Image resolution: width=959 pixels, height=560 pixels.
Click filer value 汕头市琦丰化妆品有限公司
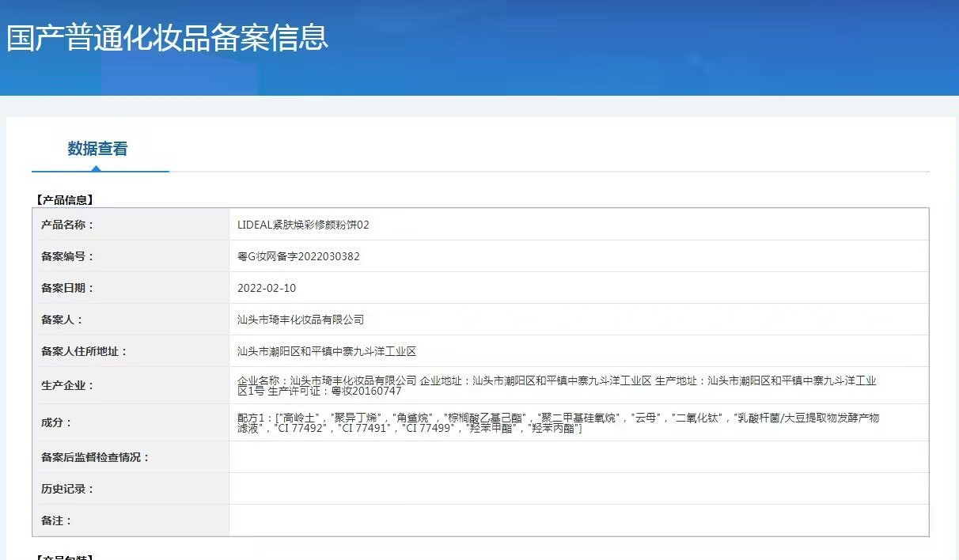[x=301, y=320]
